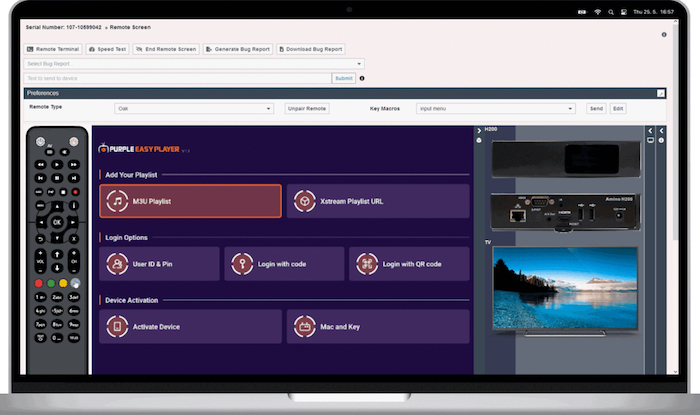Click the Unpair Remote button

(307, 108)
